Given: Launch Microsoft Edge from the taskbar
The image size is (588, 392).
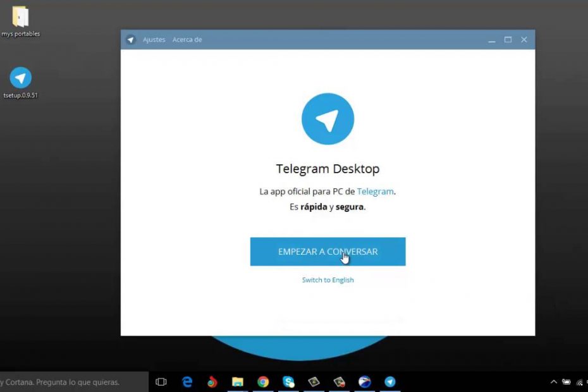Looking at the screenshot, I should (x=187, y=382).
